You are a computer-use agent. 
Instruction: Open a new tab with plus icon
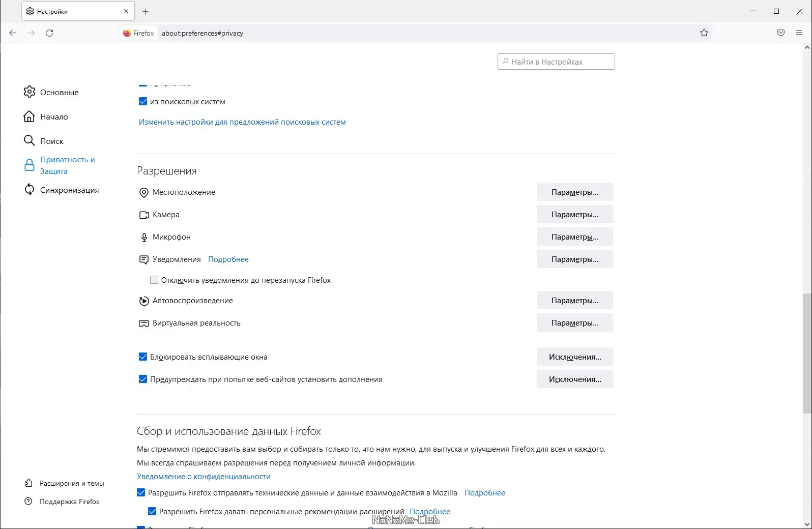tap(146, 11)
